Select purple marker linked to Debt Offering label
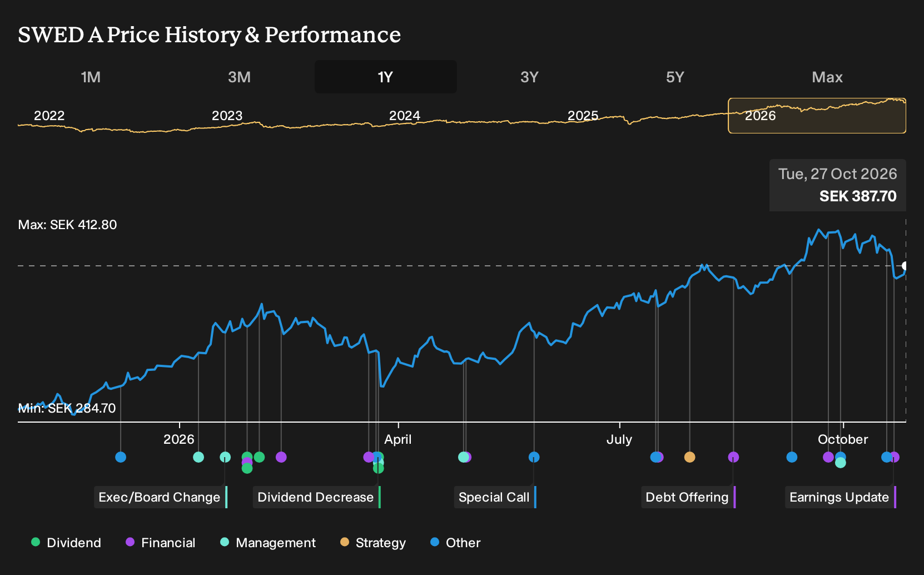This screenshot has height=575, width=924. click(x=733, y=457)
